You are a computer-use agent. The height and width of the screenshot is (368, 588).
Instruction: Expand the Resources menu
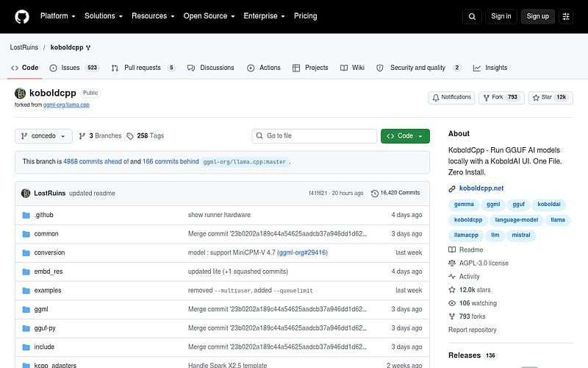pyautogui.click(x=153, y=16)
